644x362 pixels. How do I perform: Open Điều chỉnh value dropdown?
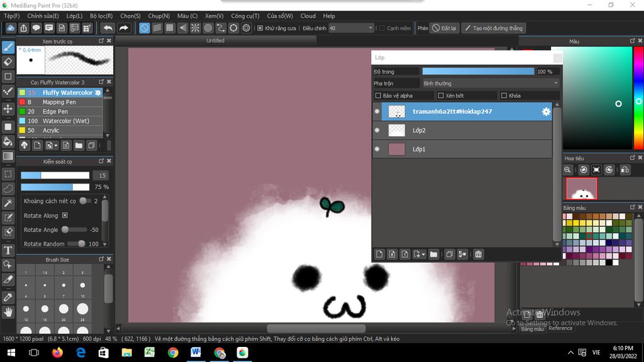click(351, 28)
